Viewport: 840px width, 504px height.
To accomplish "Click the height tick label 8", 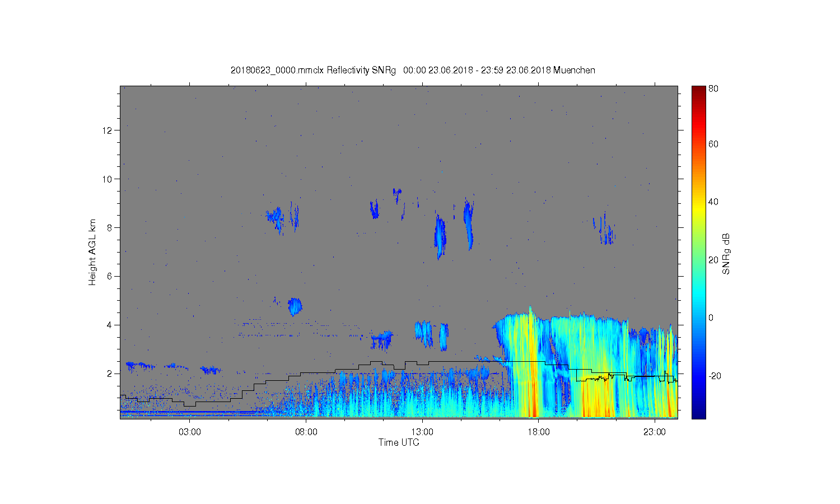I will point(110,227).
